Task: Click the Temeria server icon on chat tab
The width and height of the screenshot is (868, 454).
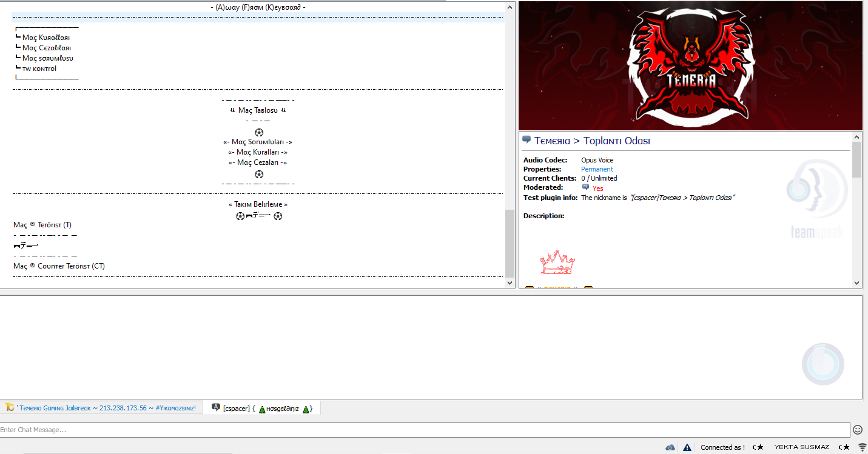Action: point(10,407)
